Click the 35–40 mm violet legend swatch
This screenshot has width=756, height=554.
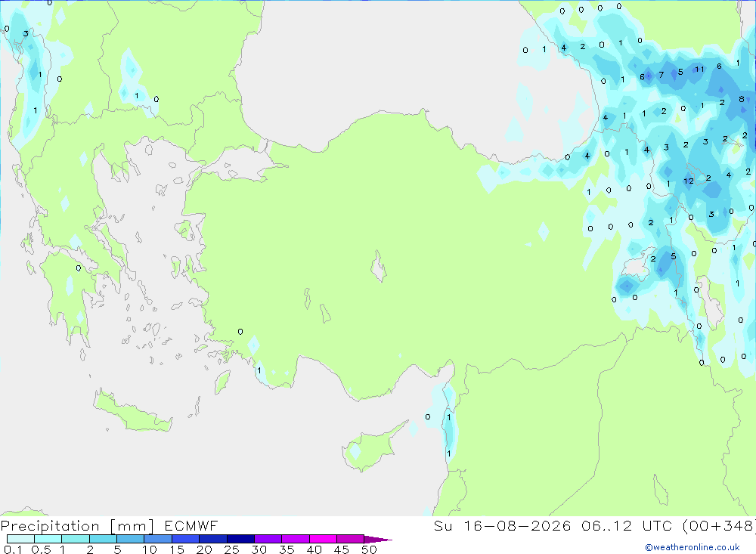(x=296, y=539)
